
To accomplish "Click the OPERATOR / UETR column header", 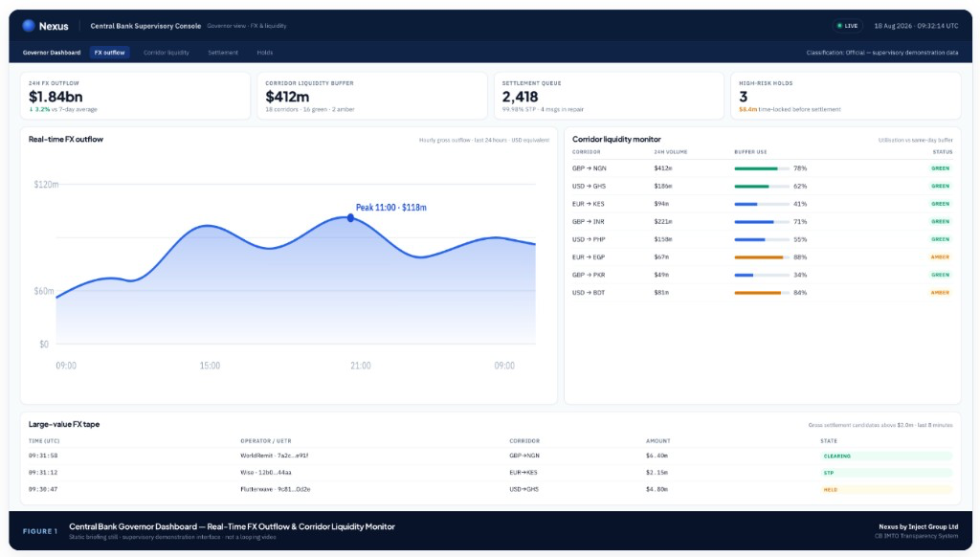I will (266, 441).
